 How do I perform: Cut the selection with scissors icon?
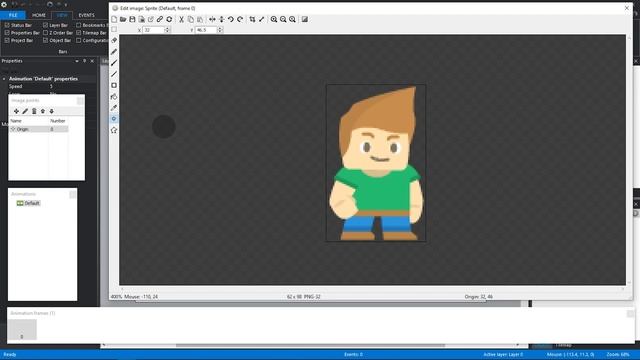pos(181,19)
